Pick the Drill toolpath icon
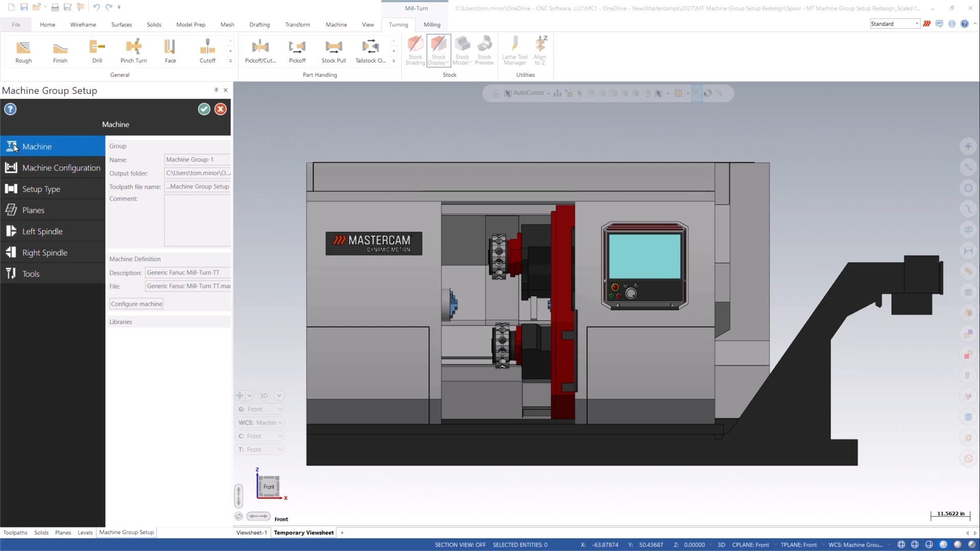This screenshot has height=551, width=980. tap(97, 52)
